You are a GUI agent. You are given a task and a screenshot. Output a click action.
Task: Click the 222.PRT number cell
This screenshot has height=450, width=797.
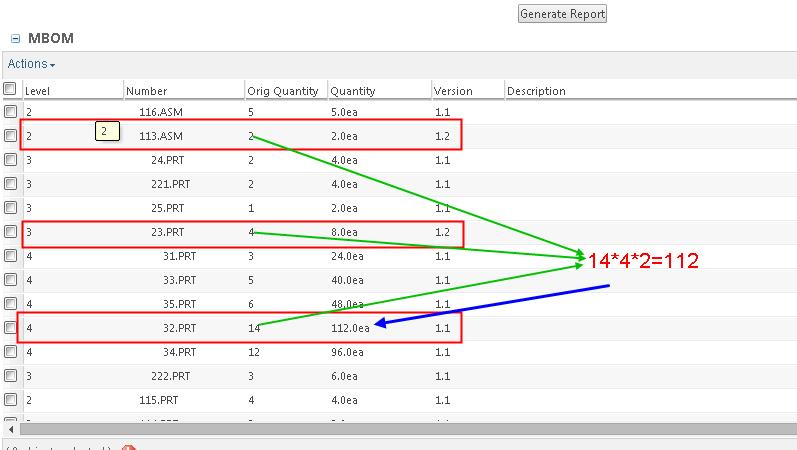pyautogui.click(x=170, y=376)
